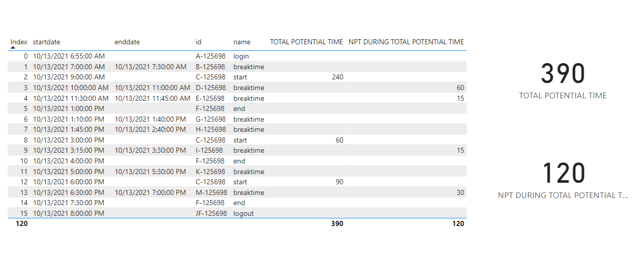Viewport: 644px width, 253px height.
Task: Select the id cell JF-125698
Action: pos(211,213)
